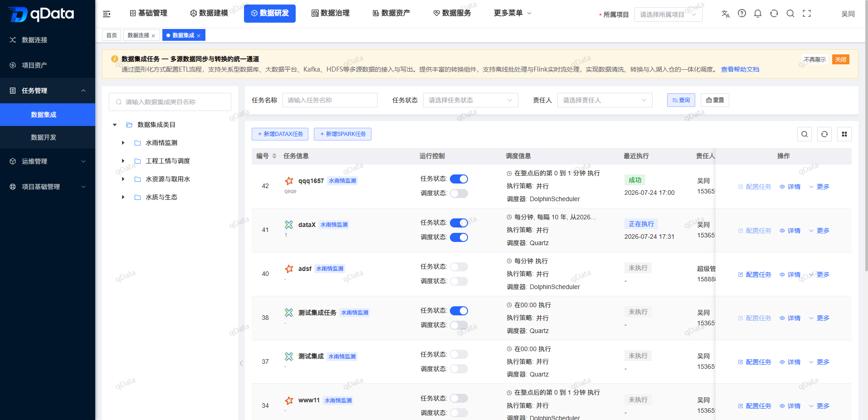
Task: Expand 水质与生态 tree node
Action: 123,197
